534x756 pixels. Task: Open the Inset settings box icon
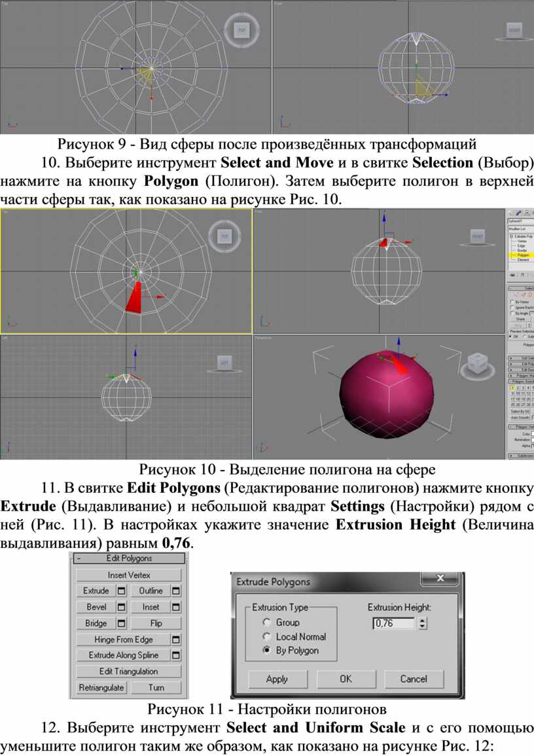point(176,607)
